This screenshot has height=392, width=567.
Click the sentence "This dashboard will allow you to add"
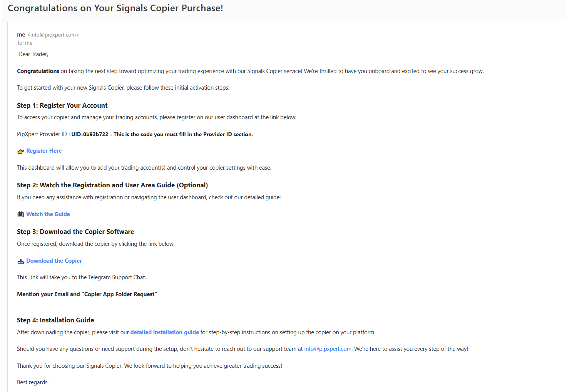pos(144,168)
